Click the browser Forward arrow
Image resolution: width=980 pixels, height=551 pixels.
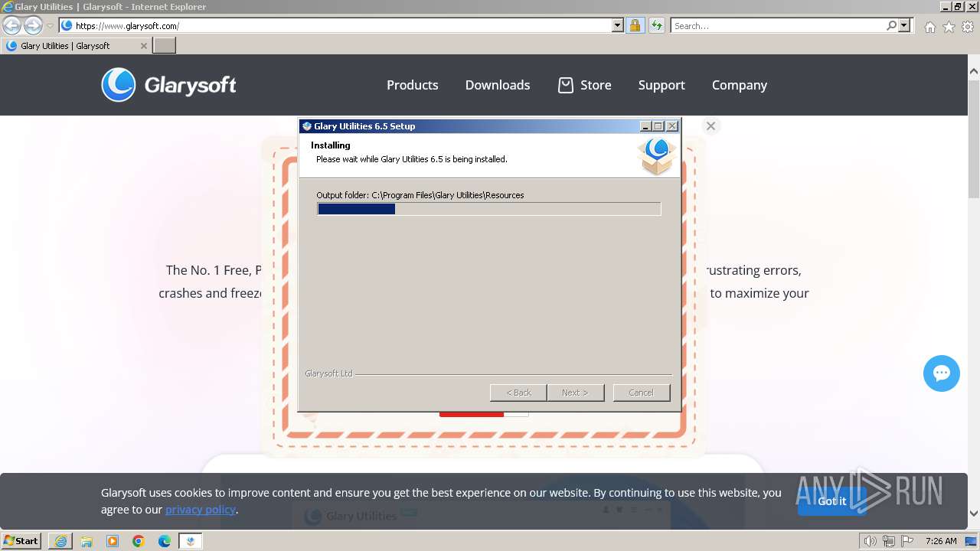pos(33,25)
